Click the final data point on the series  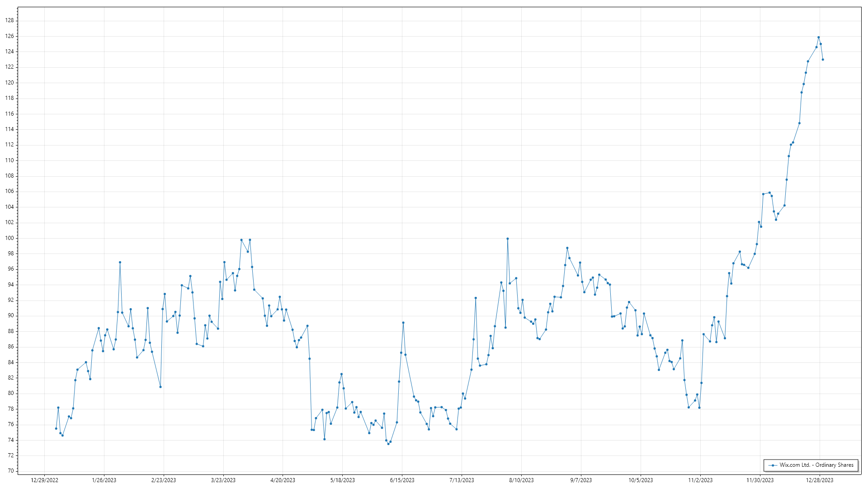(x=823, y=60)
